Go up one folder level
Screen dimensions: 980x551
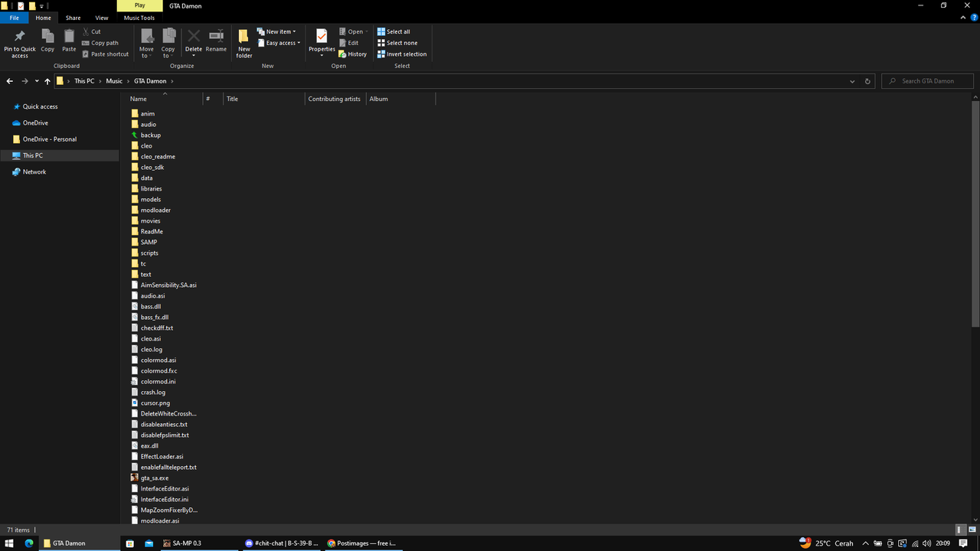(x=47, y=81)
